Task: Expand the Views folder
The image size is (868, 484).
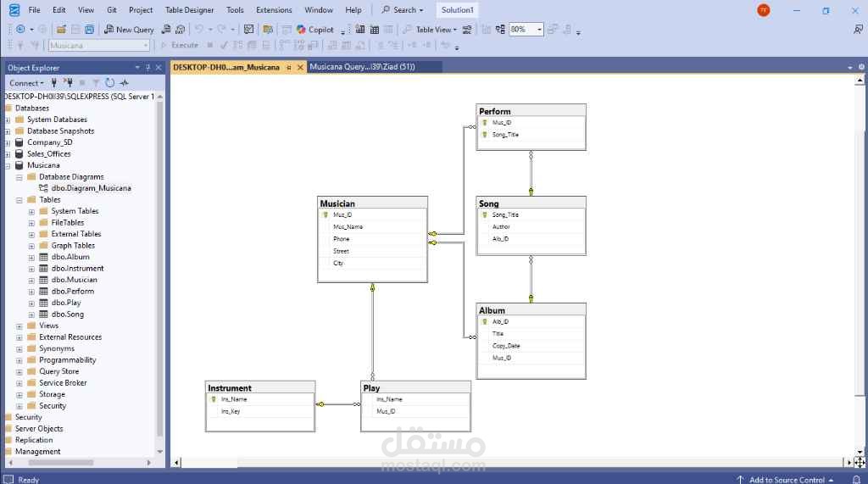Action: (19, 326)
